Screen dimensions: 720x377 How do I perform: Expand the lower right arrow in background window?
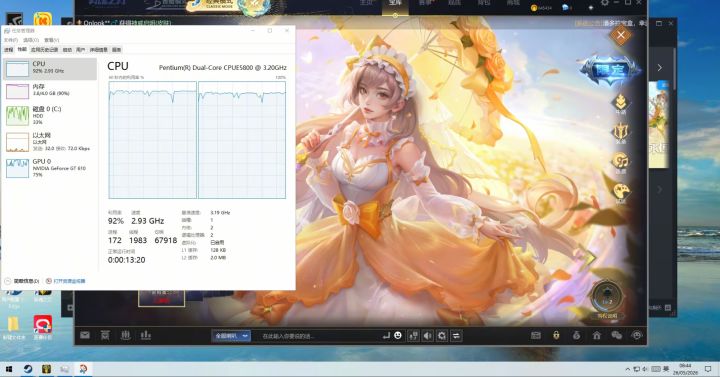(660, 189)
